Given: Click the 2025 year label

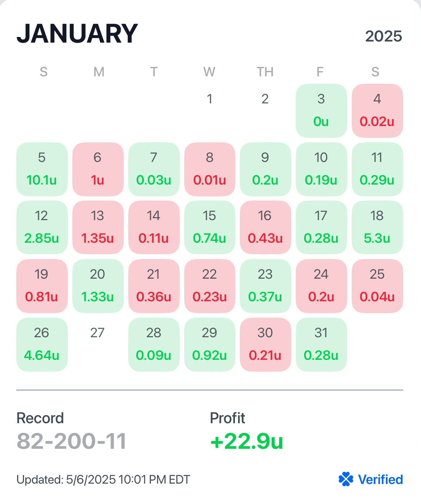Looking at the screenshot, I should [x=384, y=36].
